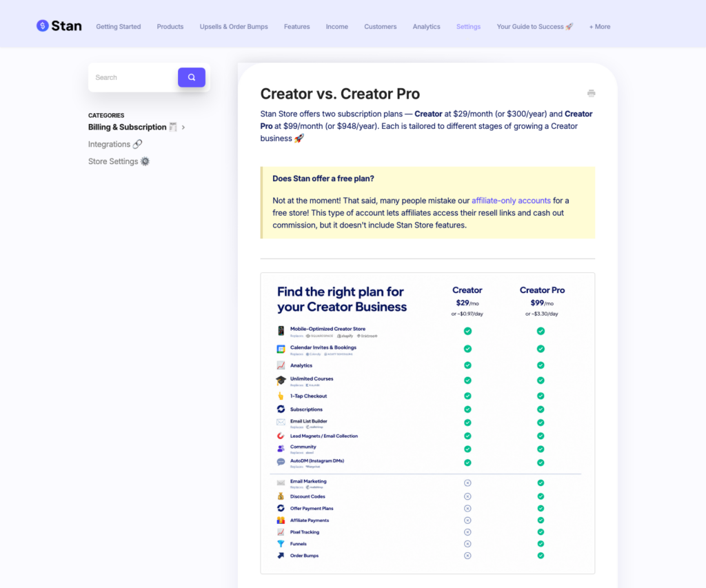706x588 pixels.
Task: Expand the + More menu
Action: click(600, 27)
